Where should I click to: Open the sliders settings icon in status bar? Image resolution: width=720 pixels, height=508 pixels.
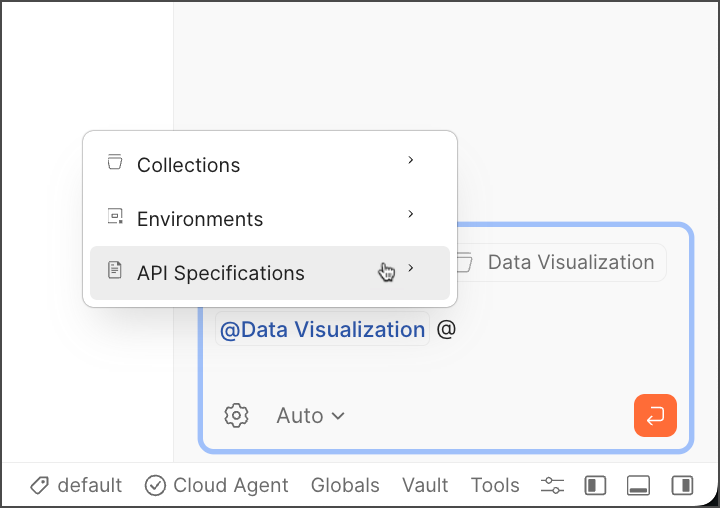(552, 486)
